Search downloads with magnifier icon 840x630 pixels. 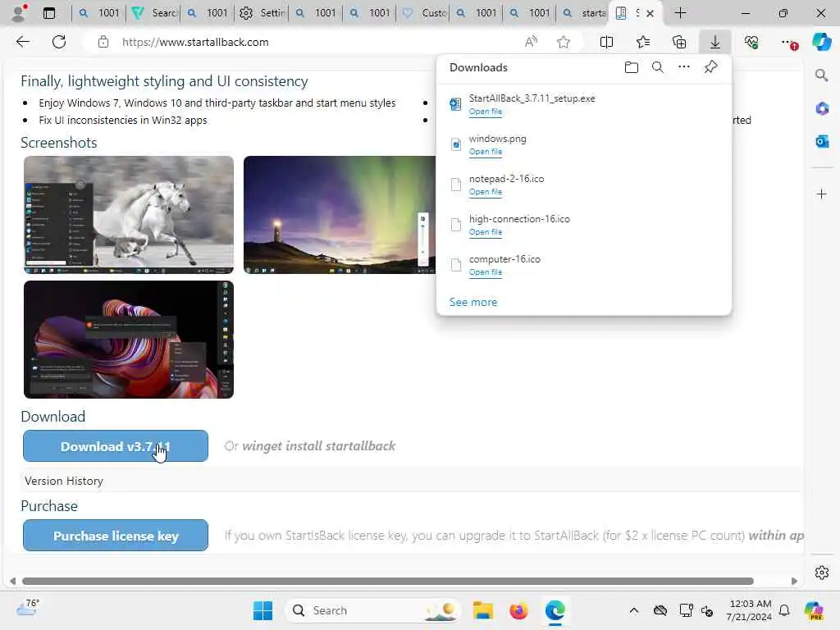coord(658,67)
